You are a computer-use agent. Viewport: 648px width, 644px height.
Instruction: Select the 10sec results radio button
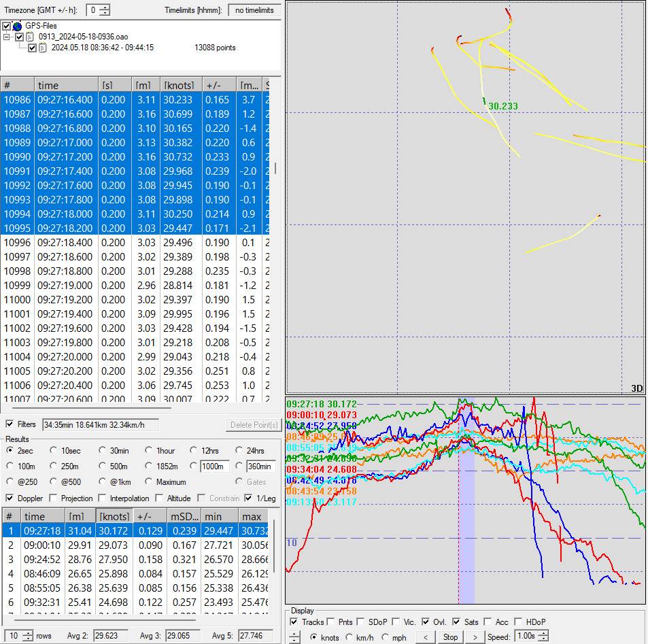(x=53, y=450)
